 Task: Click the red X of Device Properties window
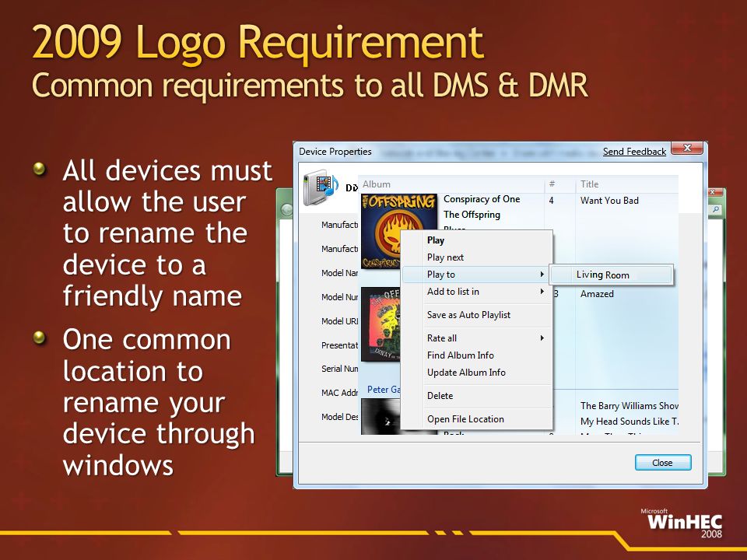tap(687, 148)
